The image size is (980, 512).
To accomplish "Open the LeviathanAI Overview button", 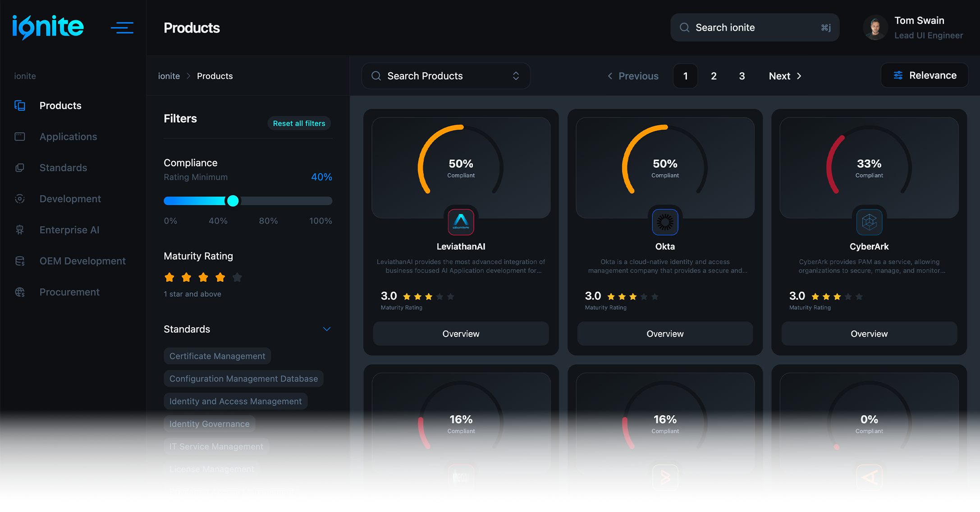I will (x=461, y=334).
